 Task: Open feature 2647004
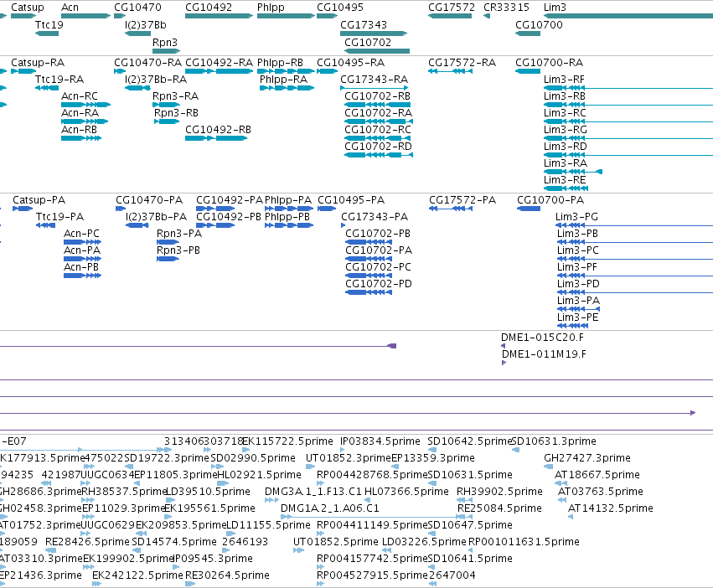pyautogui.click(x=432, y=584)
